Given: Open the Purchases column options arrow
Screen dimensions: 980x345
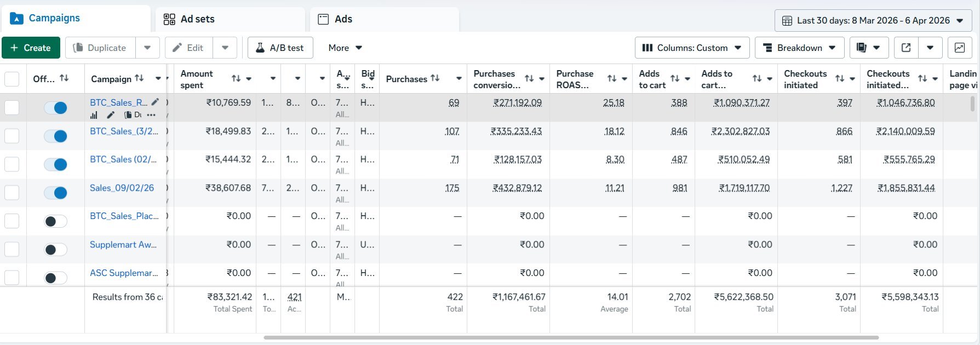Looking at the screenshot, I should coord(459,78).
